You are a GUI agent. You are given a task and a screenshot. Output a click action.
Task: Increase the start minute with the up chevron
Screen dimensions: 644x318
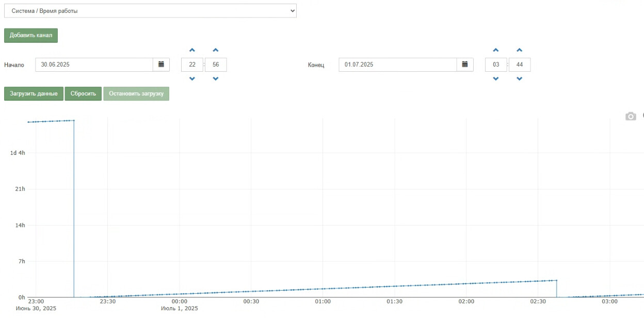[x=216, y=50]
